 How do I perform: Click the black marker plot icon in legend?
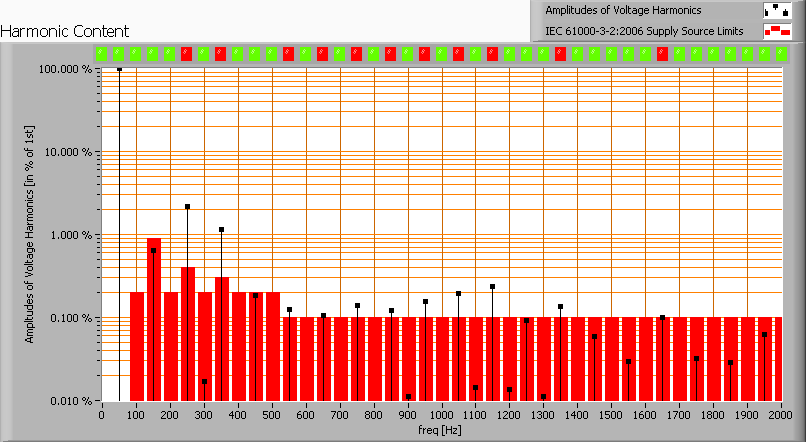775,11
